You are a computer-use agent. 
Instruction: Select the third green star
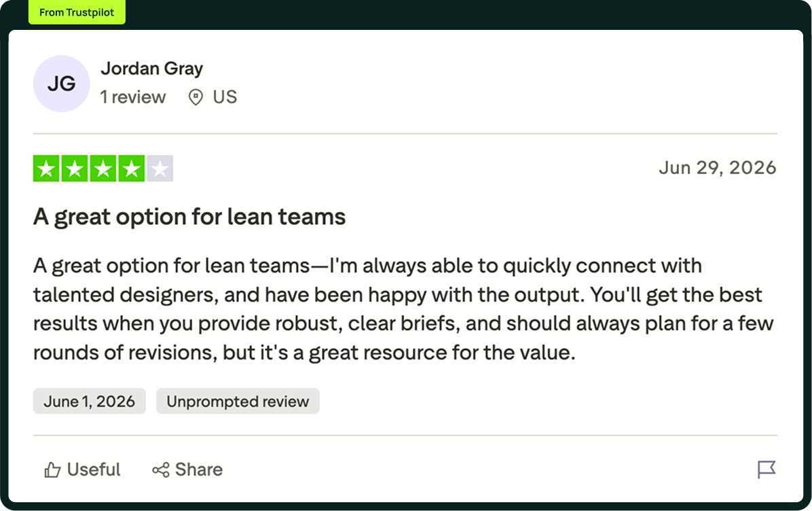[x=103, y=169]
